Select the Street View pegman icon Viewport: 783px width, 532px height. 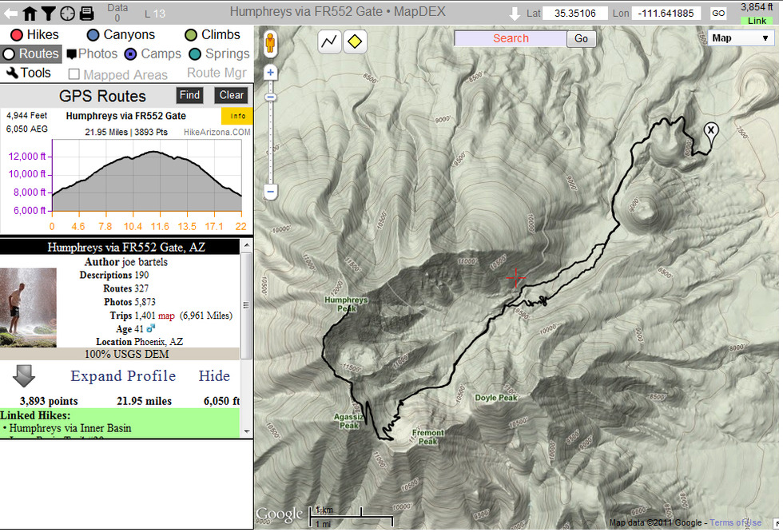(x=270, y=43)
